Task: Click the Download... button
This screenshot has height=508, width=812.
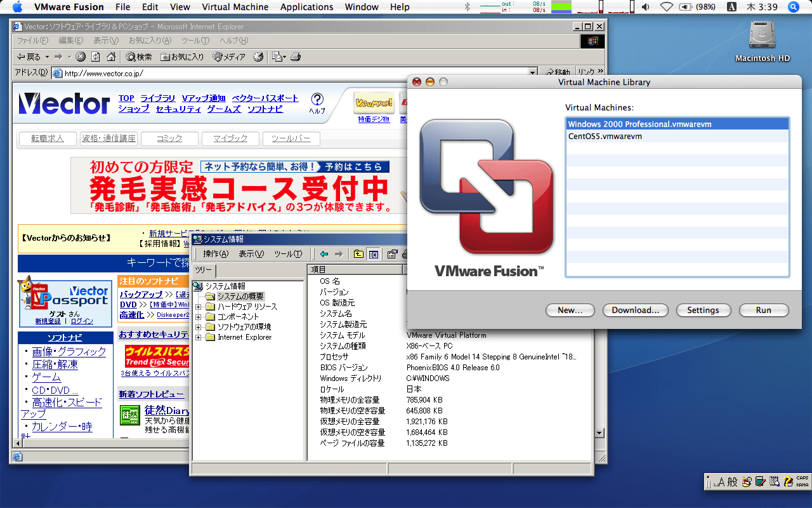Action: [636, 310]
